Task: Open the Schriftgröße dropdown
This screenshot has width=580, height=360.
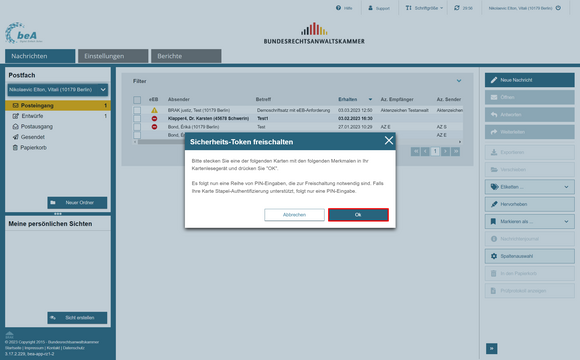Action: 424,8
